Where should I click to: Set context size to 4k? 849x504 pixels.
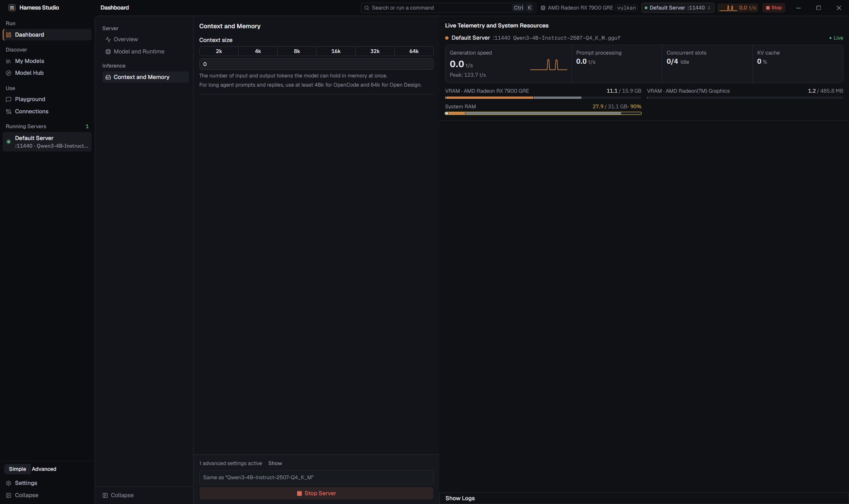click(x=258, y=51)
